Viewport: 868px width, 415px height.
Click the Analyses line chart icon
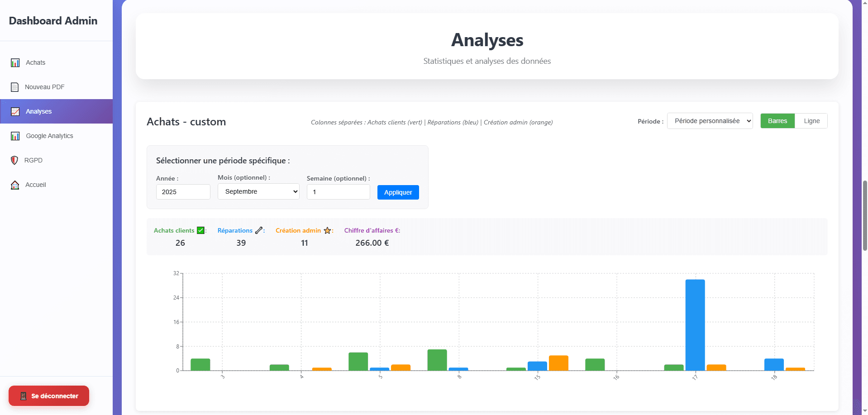coord(15,111)
